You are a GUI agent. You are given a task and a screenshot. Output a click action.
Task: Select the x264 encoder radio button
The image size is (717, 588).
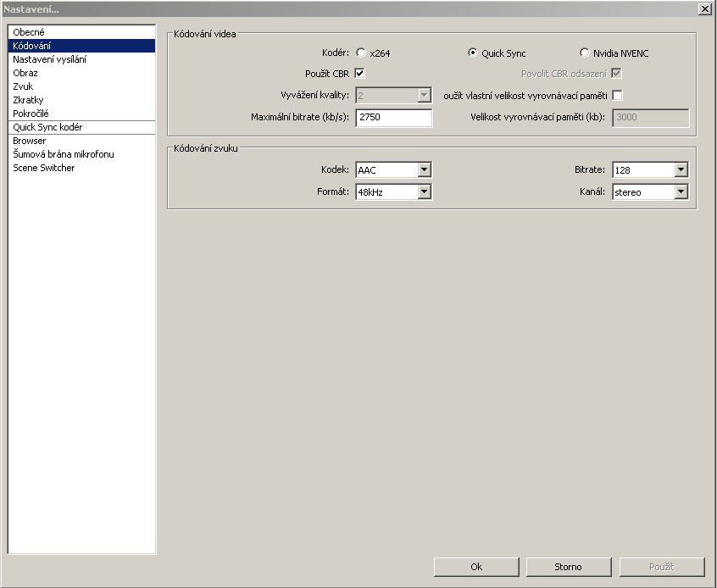point(362,53)
